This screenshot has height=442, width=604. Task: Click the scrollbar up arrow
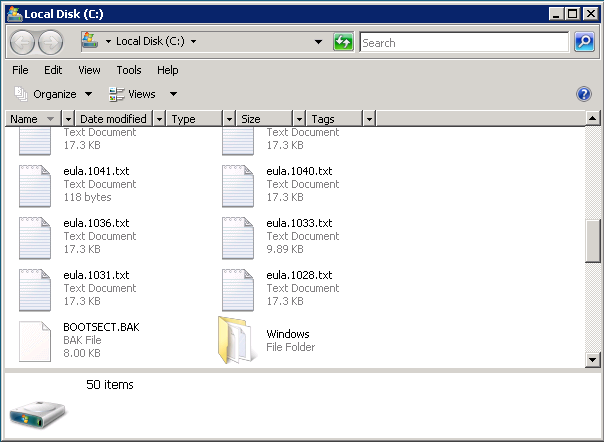coord(593,118)
